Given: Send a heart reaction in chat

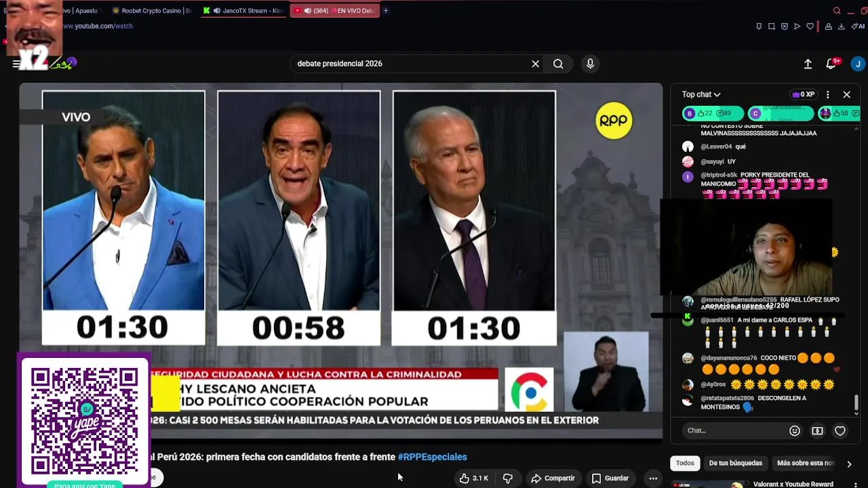Looking at the screenshot, I should click(x=840, y=430).
